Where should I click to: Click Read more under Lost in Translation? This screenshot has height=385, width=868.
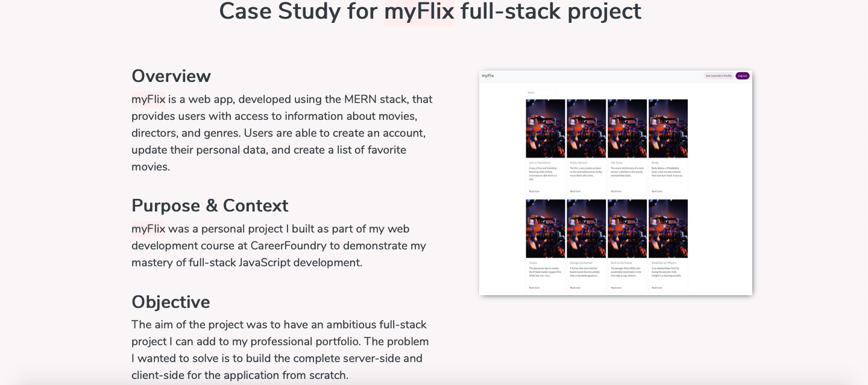[534, 192]
